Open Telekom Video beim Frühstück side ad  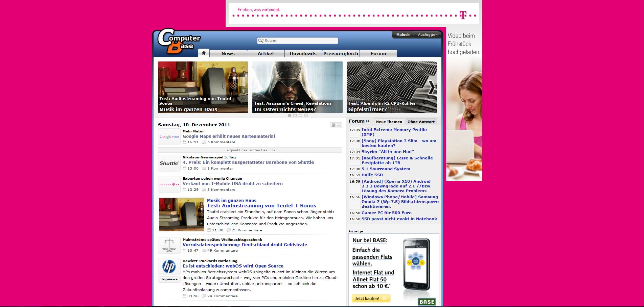click(x=464, y=105)
